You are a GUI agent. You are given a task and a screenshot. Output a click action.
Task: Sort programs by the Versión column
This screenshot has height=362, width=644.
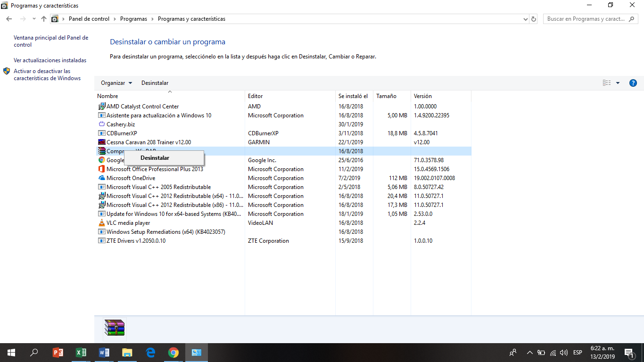point(441,96)
